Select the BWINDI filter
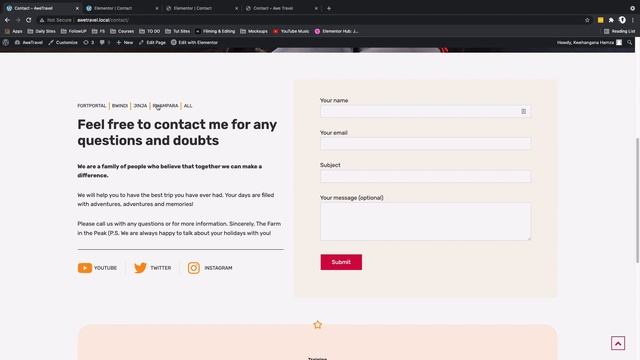Image resolution: width=640 pixels, height=360 pixels. click(120, 106)
